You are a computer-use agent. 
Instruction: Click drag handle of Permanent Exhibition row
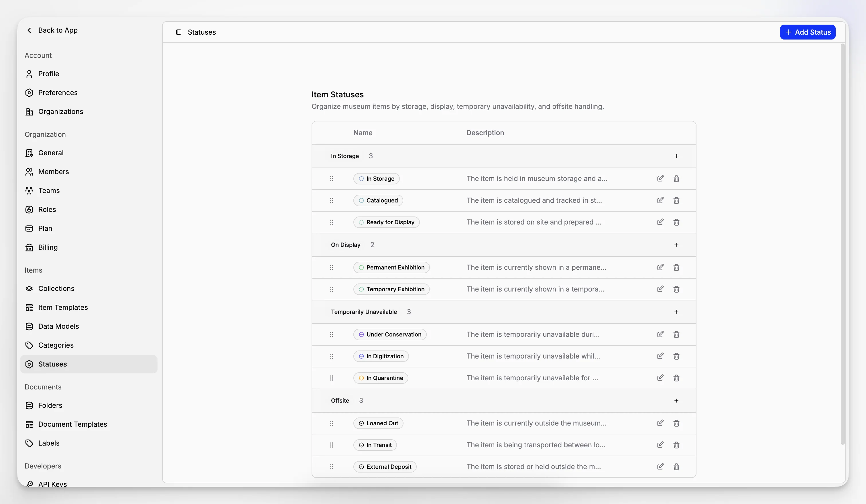point(331,267)
